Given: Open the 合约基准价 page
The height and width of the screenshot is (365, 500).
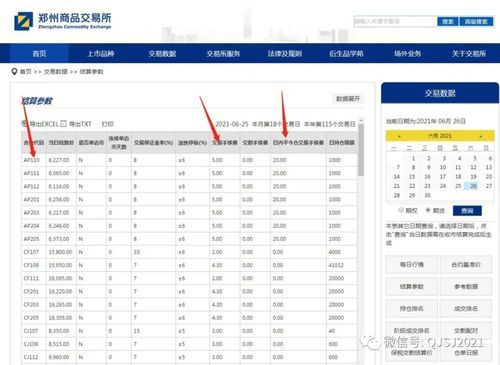Looking at the screenshot, I should coord(466,265).
